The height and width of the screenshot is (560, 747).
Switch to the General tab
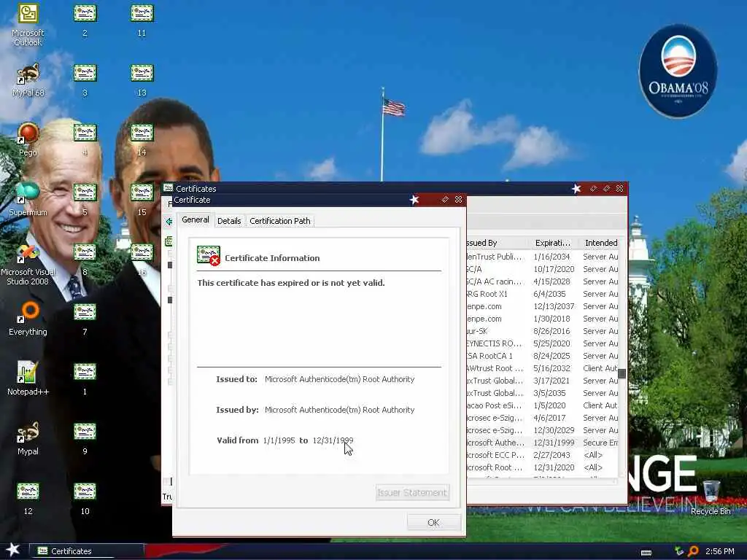(196, 220)
